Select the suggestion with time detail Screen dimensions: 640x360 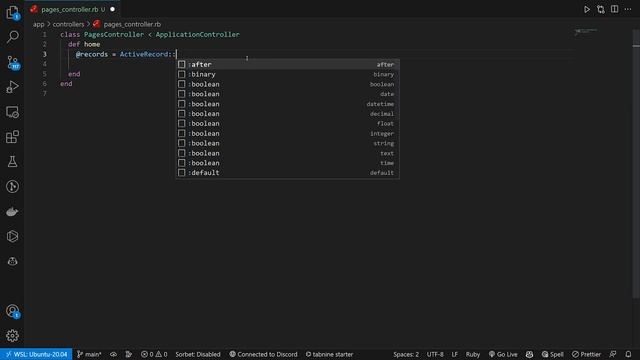click(287, 163)
